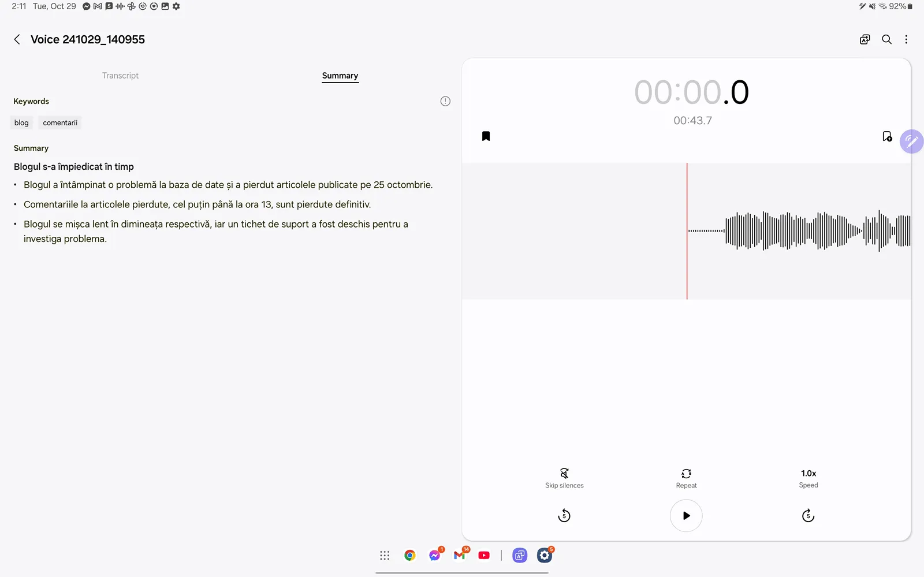Change the 1.0x playback speed
The image size is (924, 577).
coord(808,478)
